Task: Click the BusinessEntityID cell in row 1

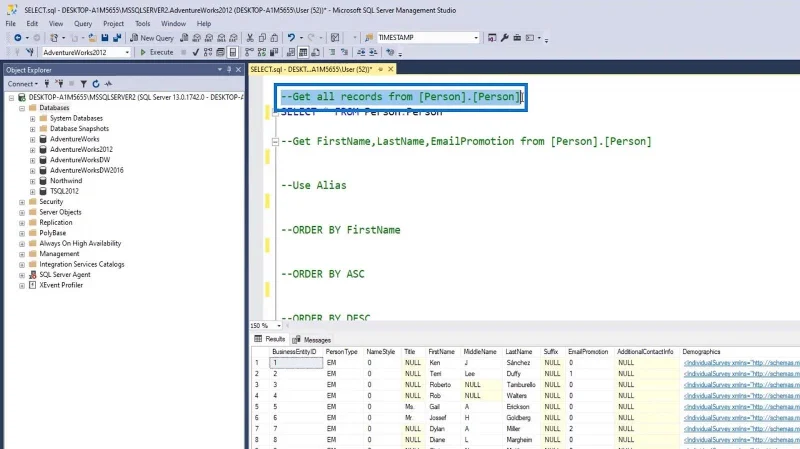Action: point(296,363)
